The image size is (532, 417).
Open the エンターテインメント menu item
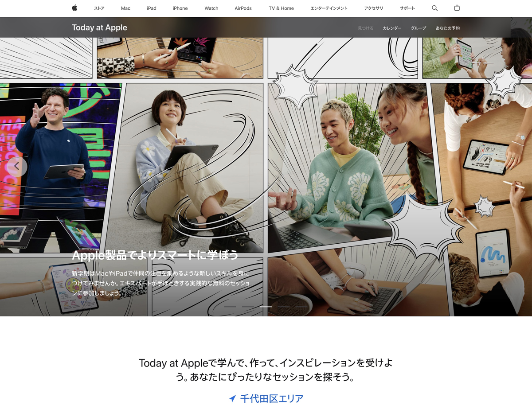[x=329, y=8]
